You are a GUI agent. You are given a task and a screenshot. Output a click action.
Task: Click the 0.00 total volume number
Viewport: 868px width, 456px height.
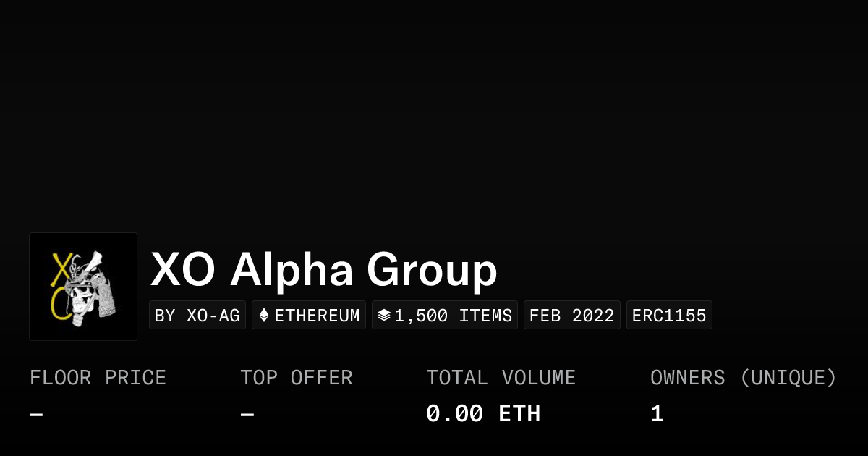point(454,414)
